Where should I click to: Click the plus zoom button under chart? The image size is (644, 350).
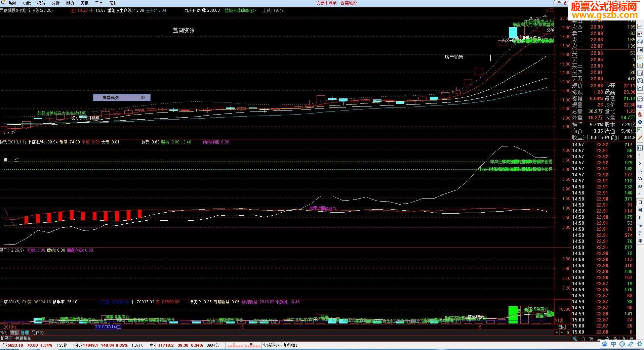tap(557, 333)
